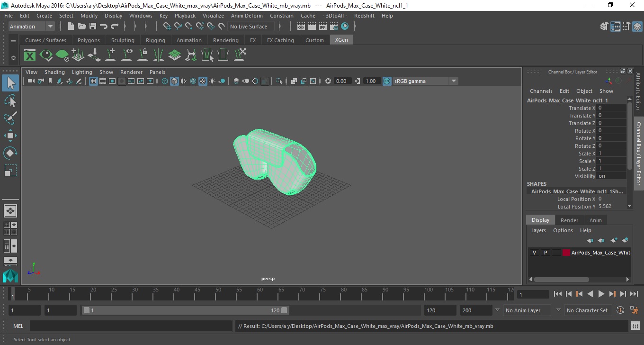Click the shelf settings gear icon
The height and width of the screenshot is (345, 644).
(13, 58)
